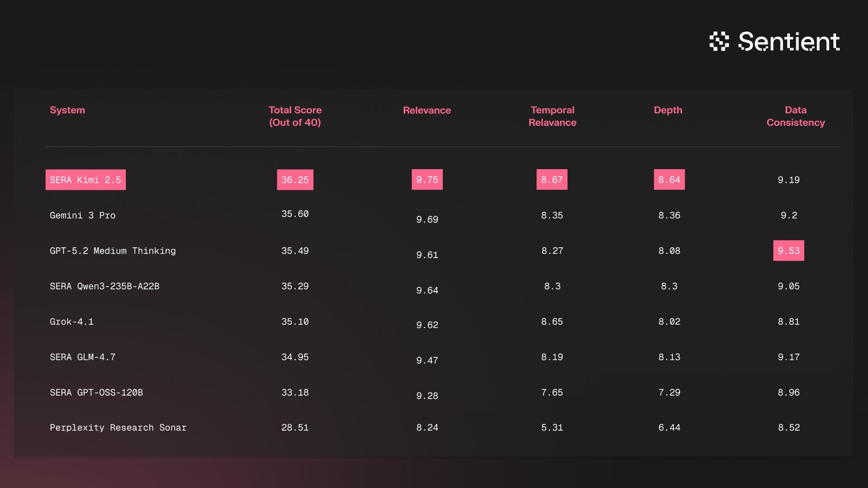Click the temporal value 5.31
This screenshot has height=488, width=868.
[x=552, y=428]
